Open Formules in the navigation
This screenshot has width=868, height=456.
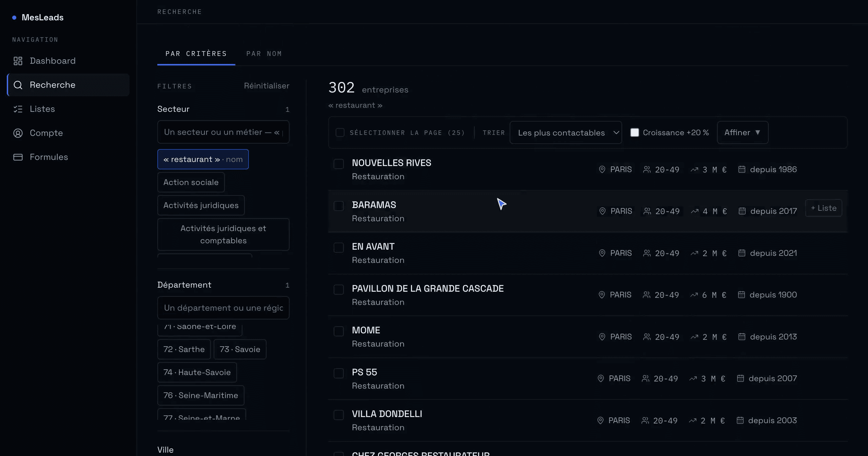pyautogui.click(x=68, y=157)
